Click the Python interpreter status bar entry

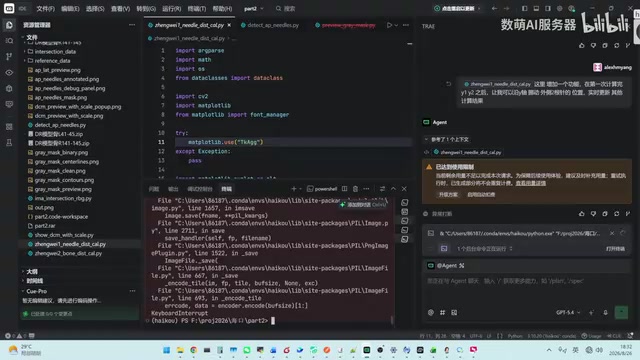tap(551, 336)
